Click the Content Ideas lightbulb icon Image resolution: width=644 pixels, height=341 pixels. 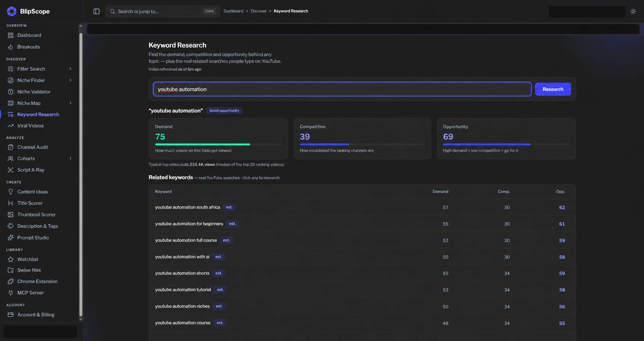(x=10, y=192)
